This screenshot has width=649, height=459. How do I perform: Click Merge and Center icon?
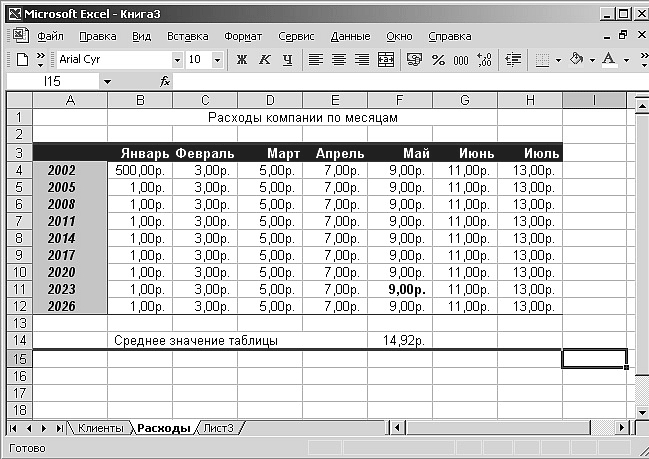pyautogui.click(x=386, y=60)
